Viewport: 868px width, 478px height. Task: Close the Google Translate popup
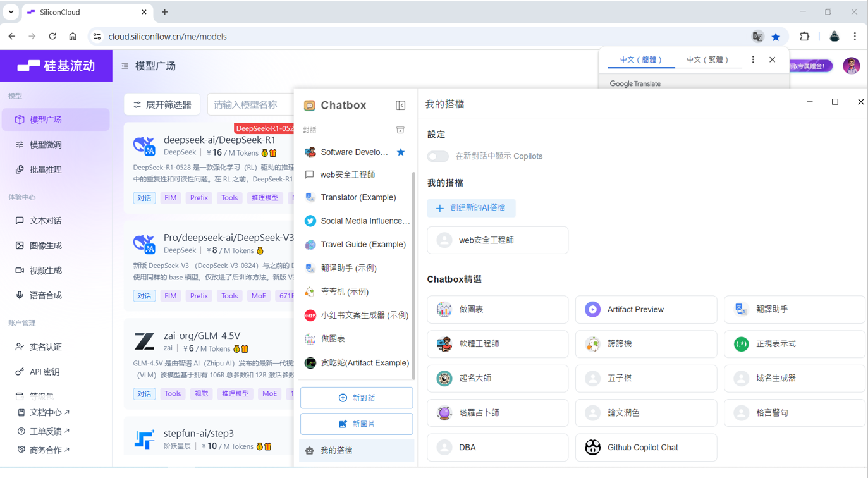(773, 59)
